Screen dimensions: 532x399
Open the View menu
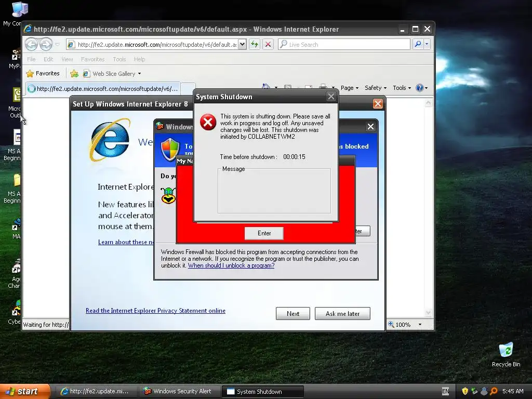pyautogui.click(x=67, y=59)
